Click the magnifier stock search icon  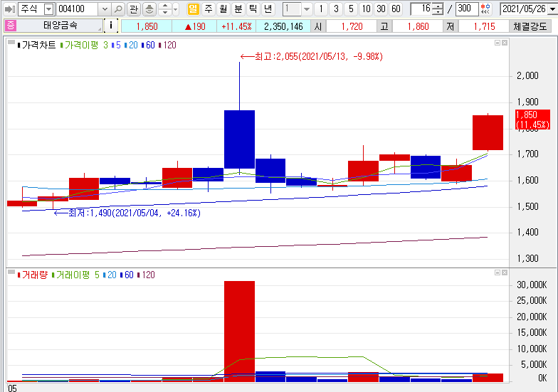118,9
